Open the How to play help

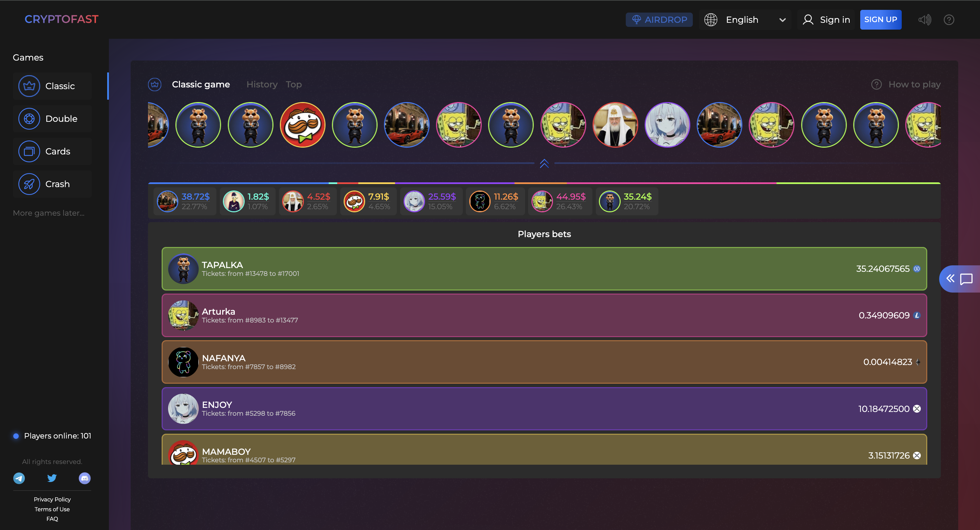click(905, 84)
